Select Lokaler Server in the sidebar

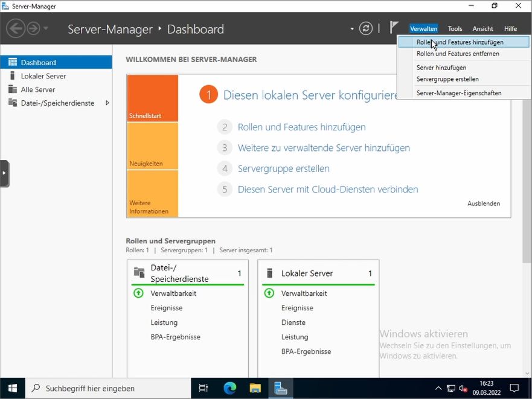tap(56, 76)
